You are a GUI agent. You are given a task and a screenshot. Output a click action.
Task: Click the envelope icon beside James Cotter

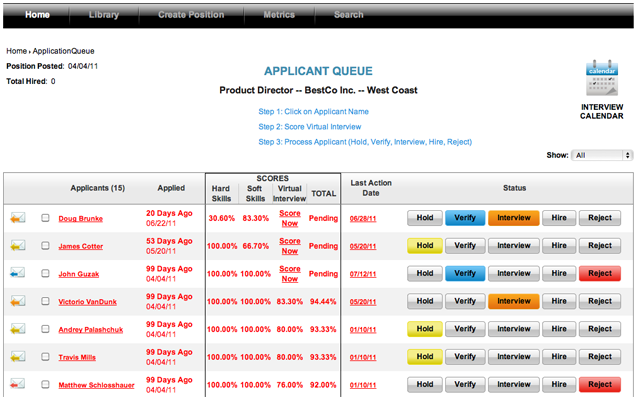(x=18, y=246)
